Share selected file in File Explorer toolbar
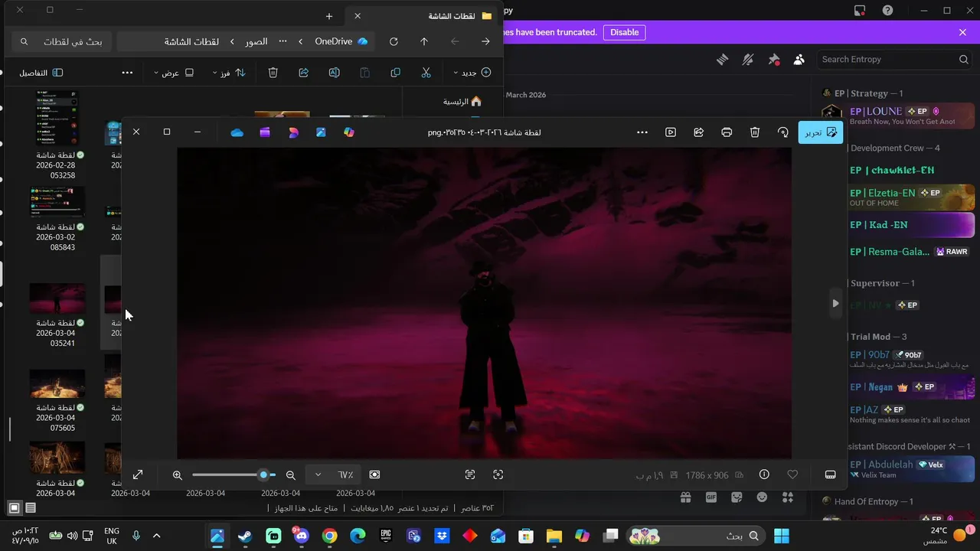The height and width of the screenshot is (551, 980). tap(304, 73)
